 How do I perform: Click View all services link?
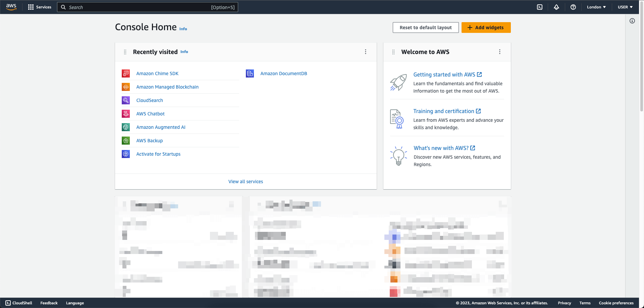[x=246, y=182]
